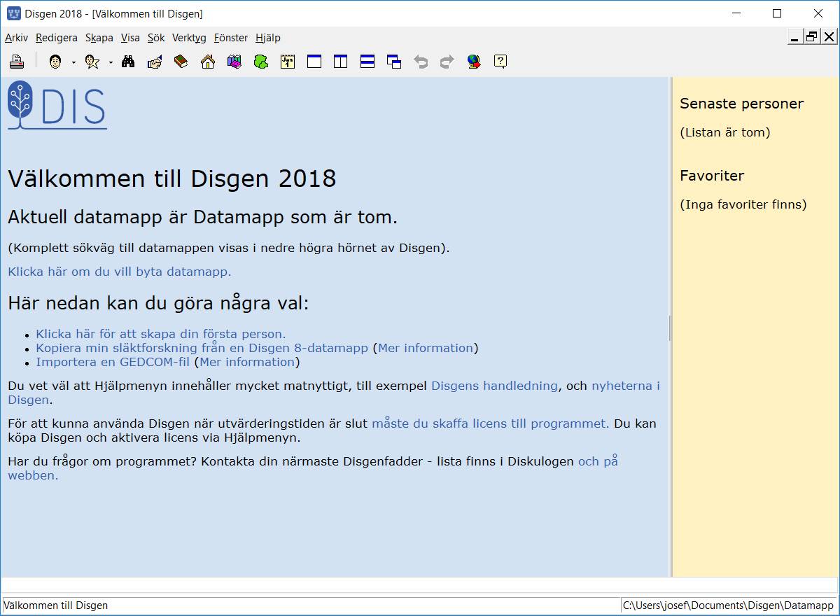
Task: Click the question mark help icon
Action: pyautogui.click(x=500, y=62)
